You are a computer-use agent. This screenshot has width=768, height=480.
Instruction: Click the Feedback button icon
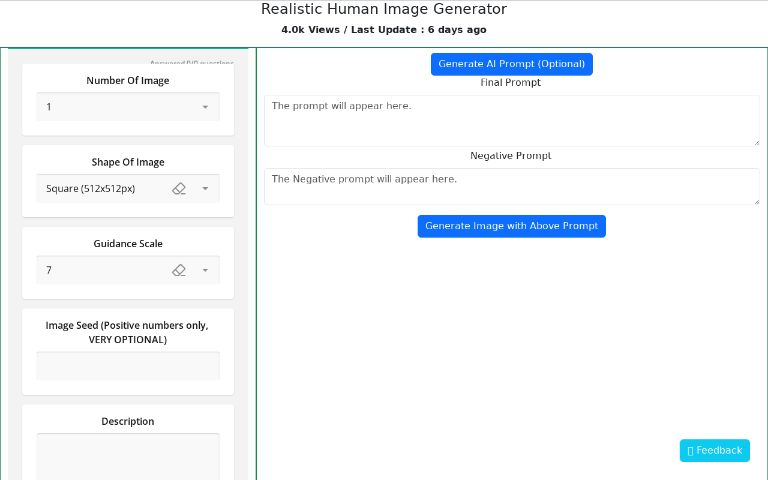[690, 451]
